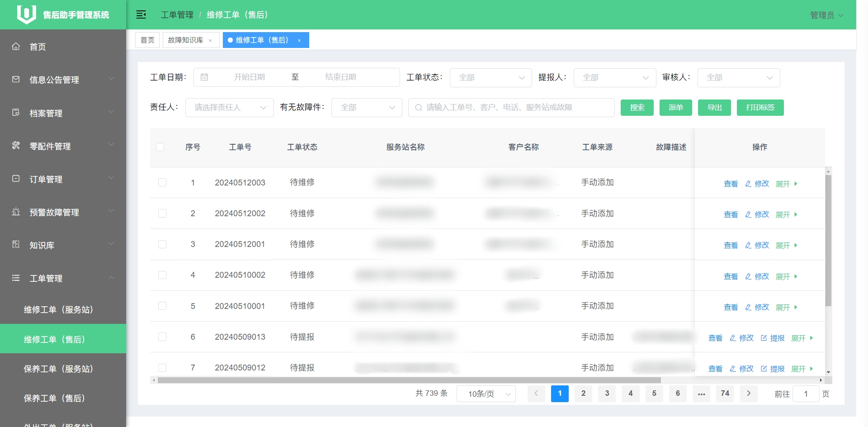Viewport: 868px width, 427px height.
Task: Click the order icon for 订单管理
Action: [16, 179]
